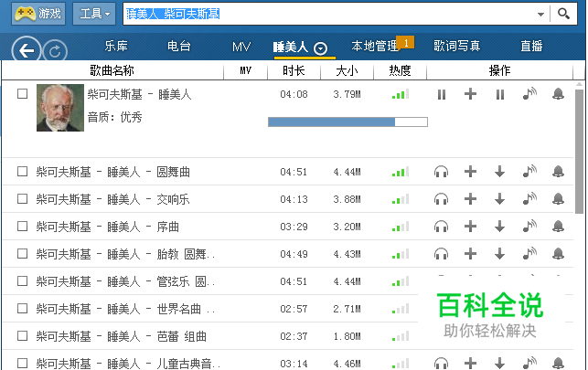Pause playback in first 睡美人 row
Screen dimensions: 588x370
(x=442, y=94)
